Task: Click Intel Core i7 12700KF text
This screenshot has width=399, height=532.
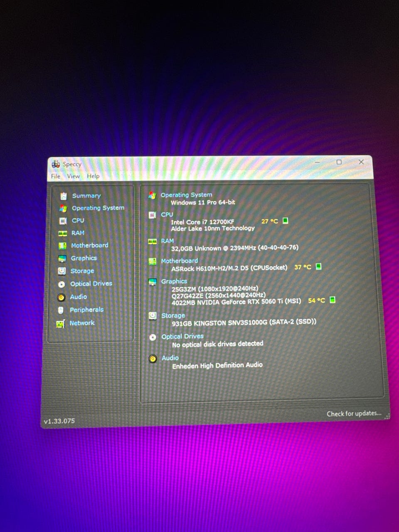Action: click(x=202, y=222)
